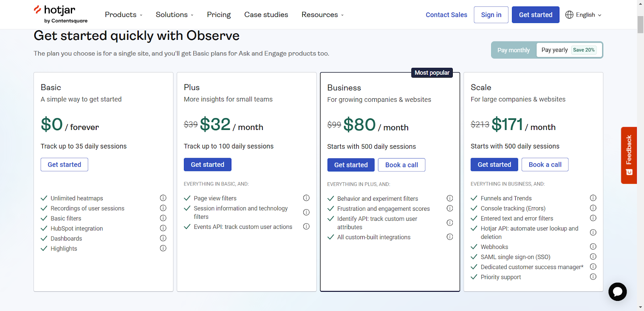Screen dimensions: 644x311
Task: Click Get started on the Business plan
Action: (351, 165)
